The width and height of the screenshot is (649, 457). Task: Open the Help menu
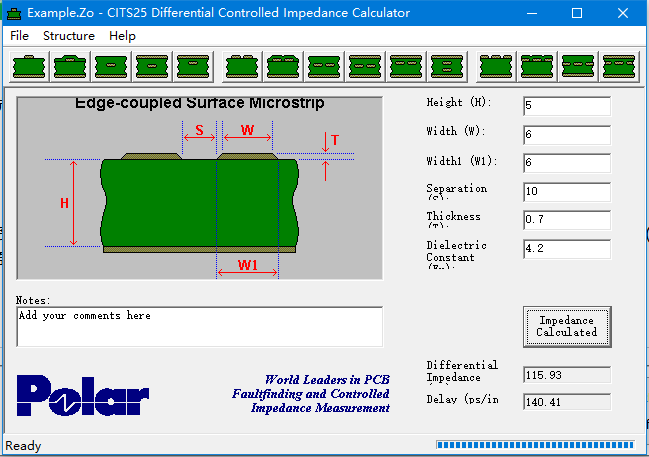pos(122,36)
